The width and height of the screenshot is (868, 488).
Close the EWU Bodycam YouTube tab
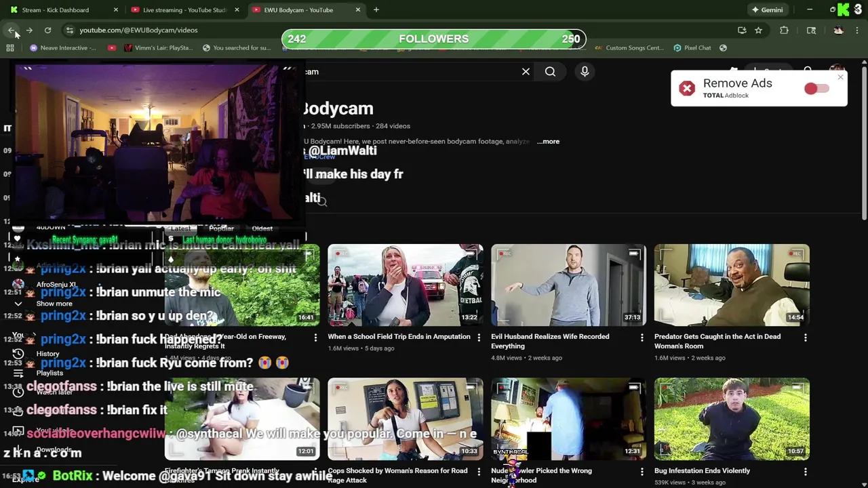coord(357,9)
